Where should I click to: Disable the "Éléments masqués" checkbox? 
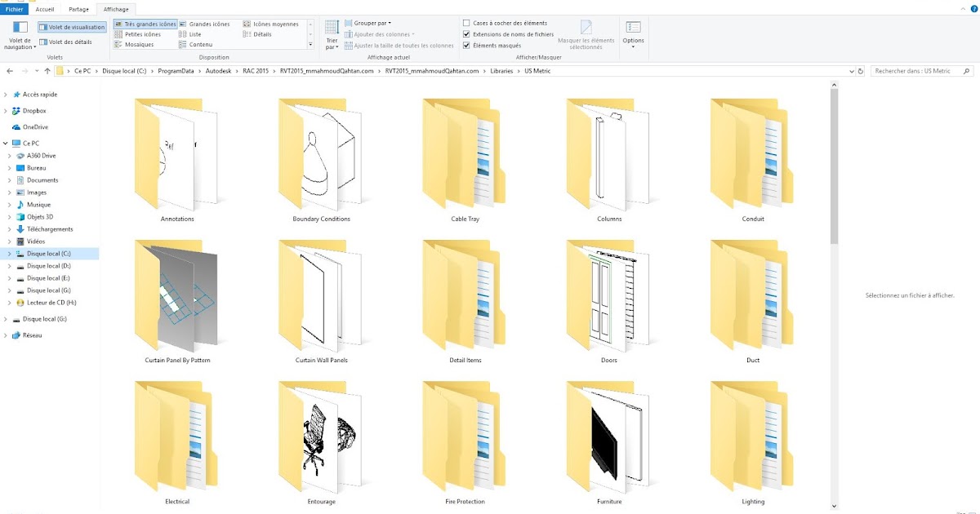(466, 44)
